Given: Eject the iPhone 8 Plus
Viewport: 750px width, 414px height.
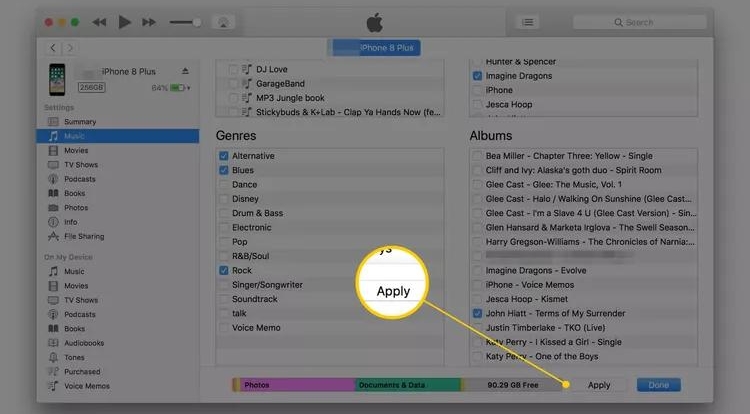Looking at the screenshot, I should click(185, 71).
